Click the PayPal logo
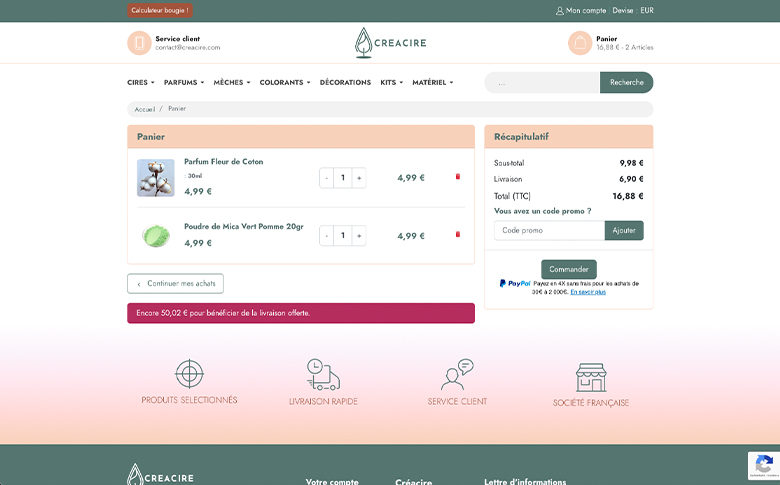 [x=515, y=284]
